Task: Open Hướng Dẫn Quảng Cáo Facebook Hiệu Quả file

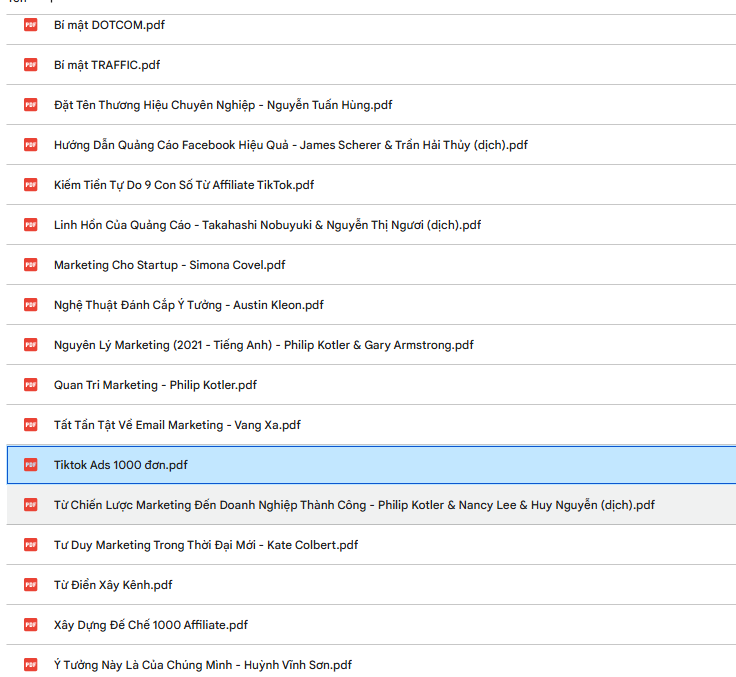Action: [290, 145]
